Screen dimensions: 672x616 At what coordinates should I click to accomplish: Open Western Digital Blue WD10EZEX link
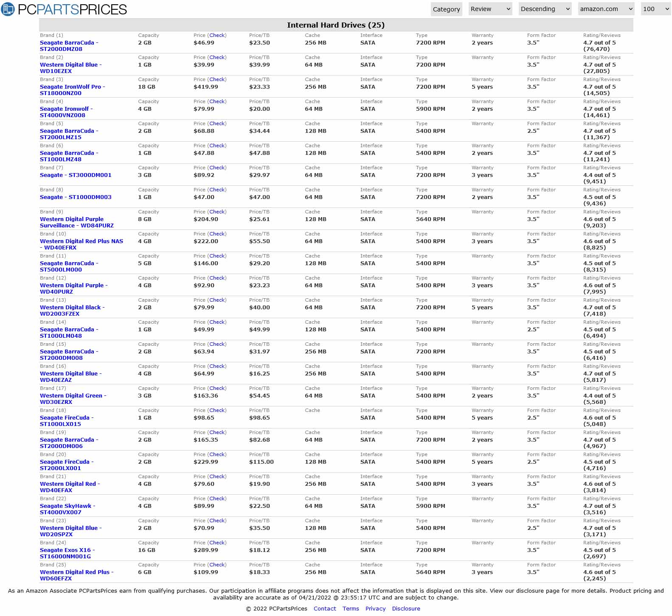pyautogui.click(x=71, y=68)
